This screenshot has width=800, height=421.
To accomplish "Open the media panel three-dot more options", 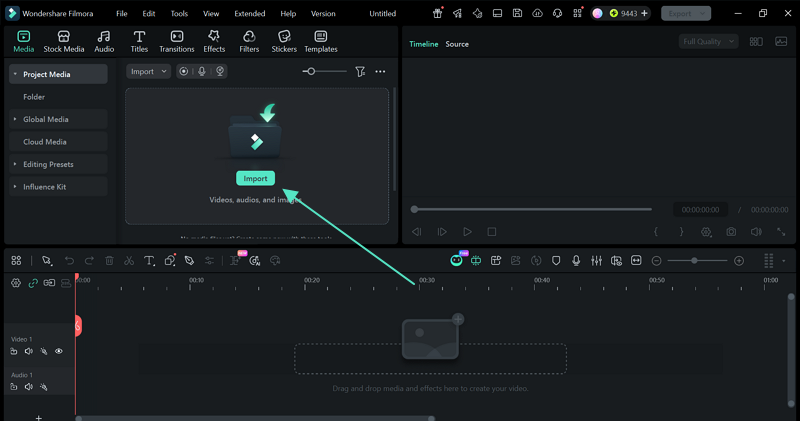I will pyautogui.click(x=380, y=71).
